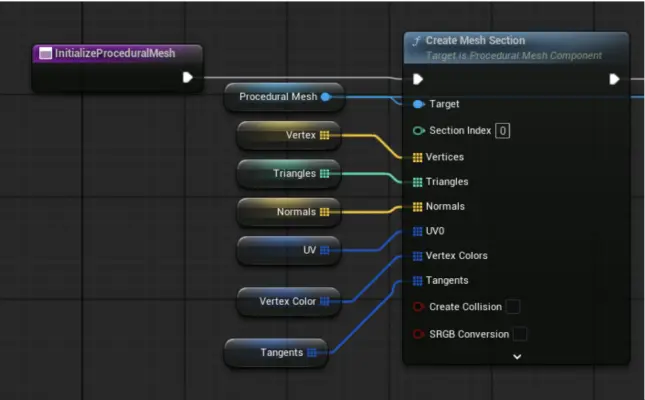Viewport: 645px width, 400px height.
Task: Click the Target object pin
Action: click(419, 104)
